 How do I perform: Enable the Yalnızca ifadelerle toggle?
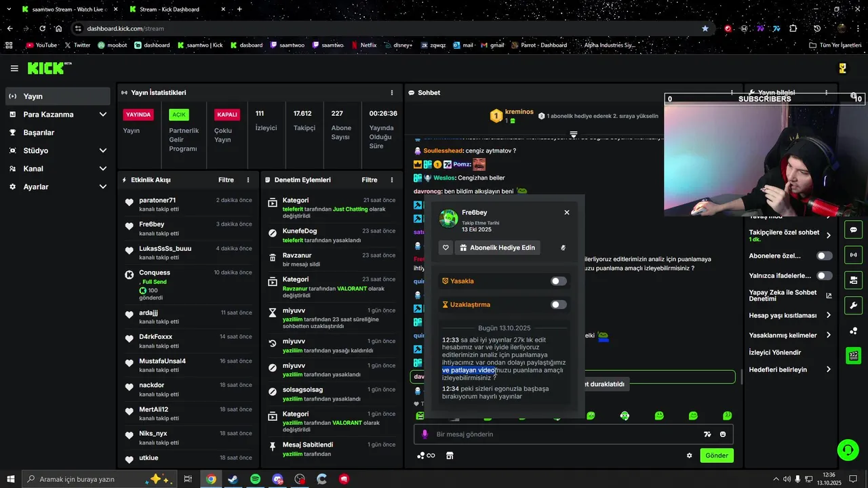point(825,276)
